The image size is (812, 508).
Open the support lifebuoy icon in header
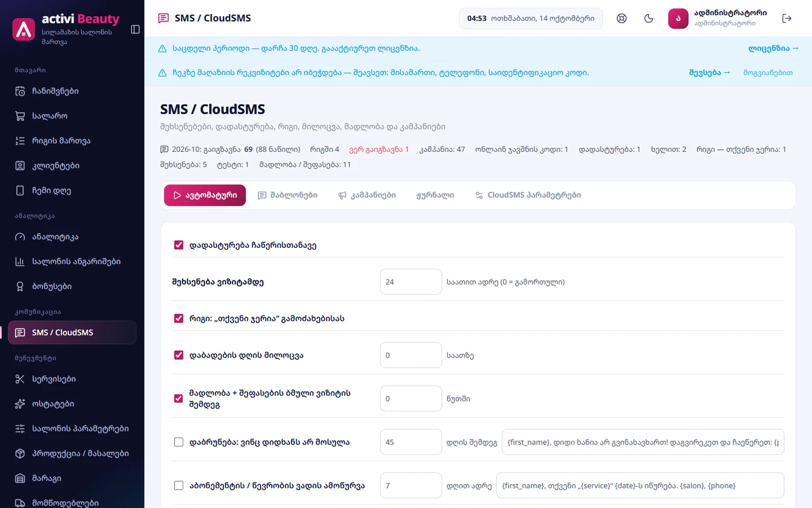[x=622, y=18]
